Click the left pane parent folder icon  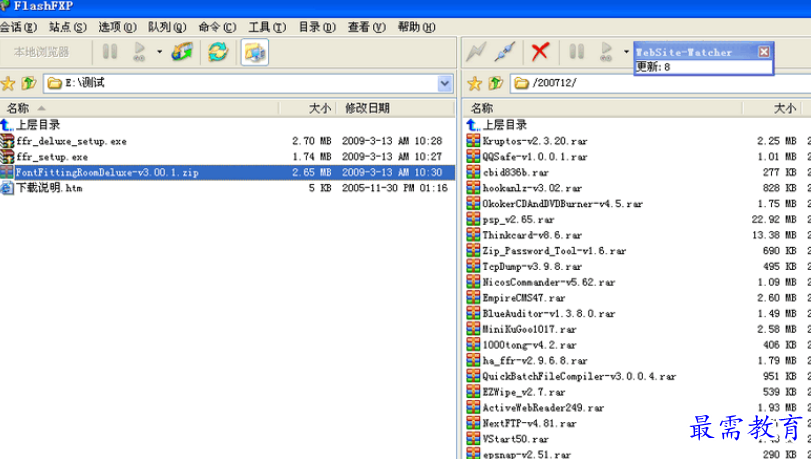pyautogui.click(x=29, y=83)
